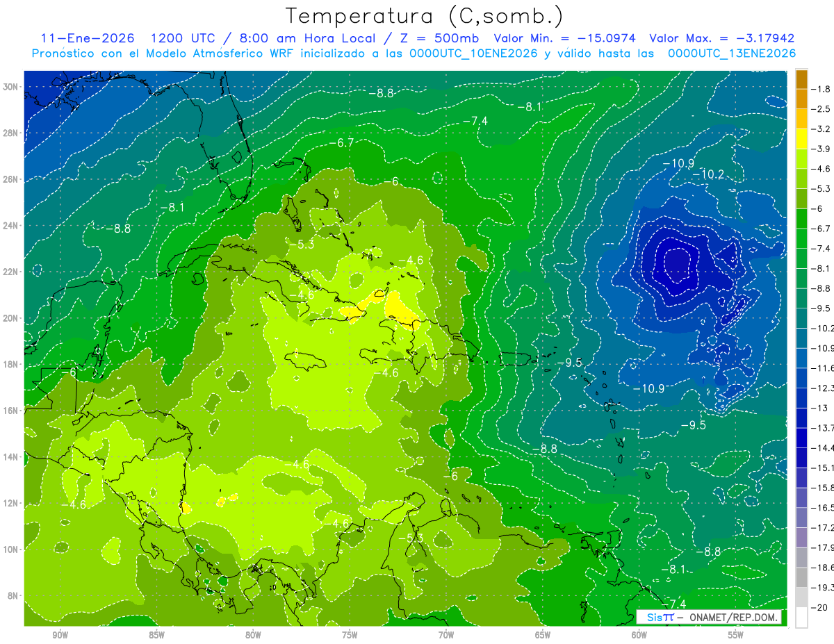Click the dark orange top swatch above -1.8
This screenshot has height=644, width=834.
tap(801, 79)
